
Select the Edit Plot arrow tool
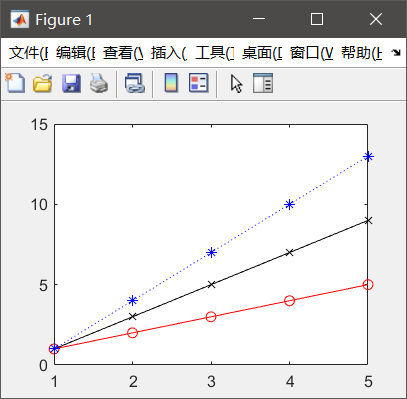click(x=236, y=83)
